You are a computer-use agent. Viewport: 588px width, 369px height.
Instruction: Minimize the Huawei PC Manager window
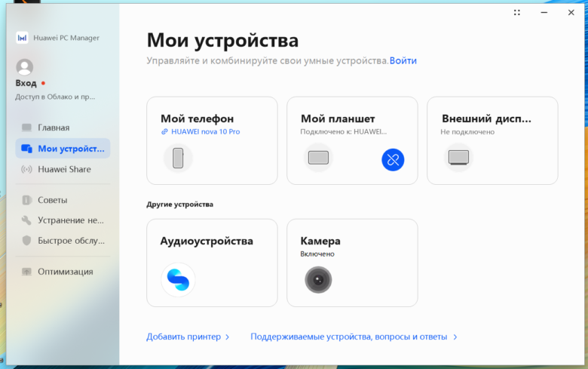pos(544,12)
